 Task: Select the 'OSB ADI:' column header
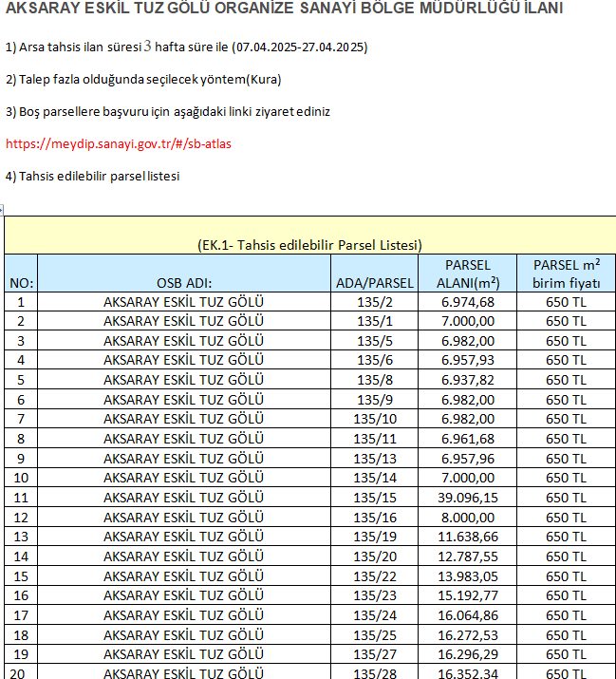click(183, 282)
